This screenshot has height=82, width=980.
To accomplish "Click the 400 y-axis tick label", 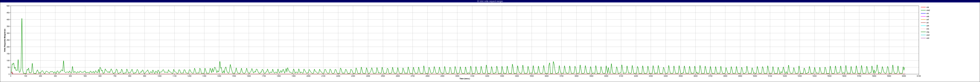I will click(8, 19).
